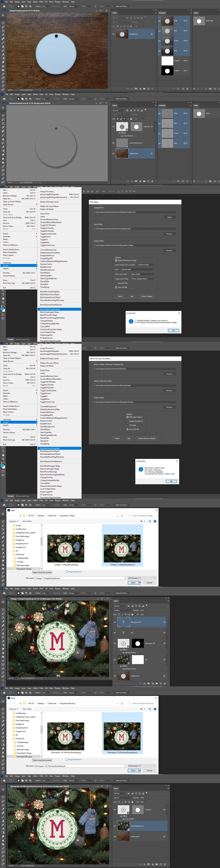Click Help in the MICollage dialog
220x868 pixels.
point(132,296)
